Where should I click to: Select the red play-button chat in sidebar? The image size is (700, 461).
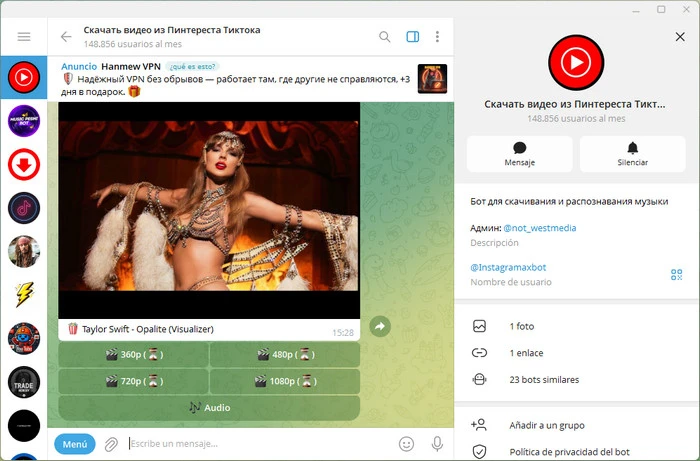[24, 77]
